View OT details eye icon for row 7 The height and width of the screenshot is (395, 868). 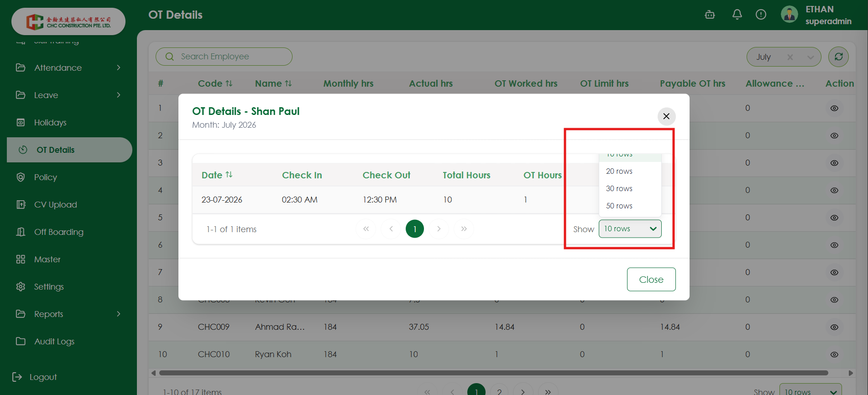pyautogui.click(x=834, y=272)
